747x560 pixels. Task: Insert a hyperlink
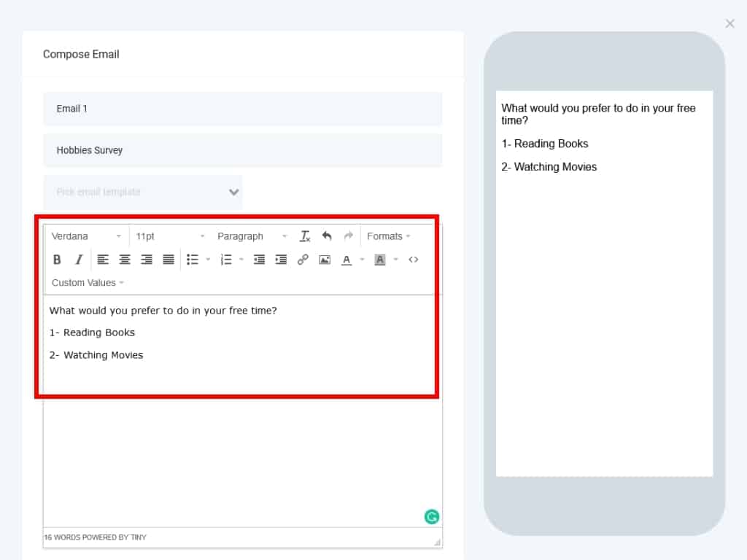303,260
